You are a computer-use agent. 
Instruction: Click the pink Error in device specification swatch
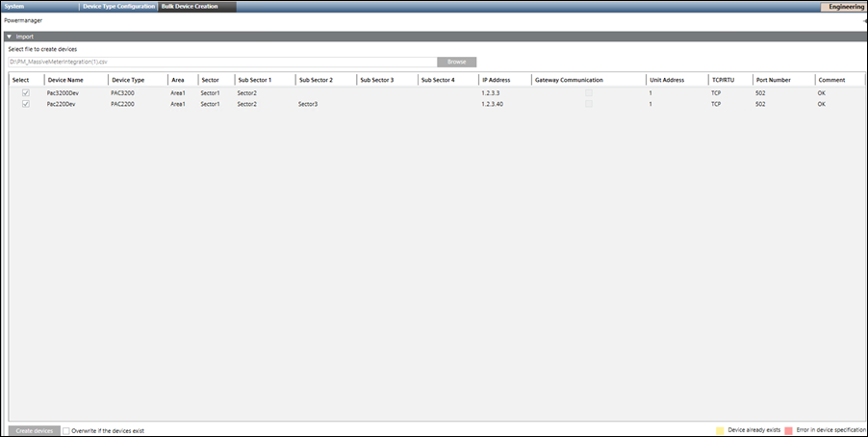787,430
